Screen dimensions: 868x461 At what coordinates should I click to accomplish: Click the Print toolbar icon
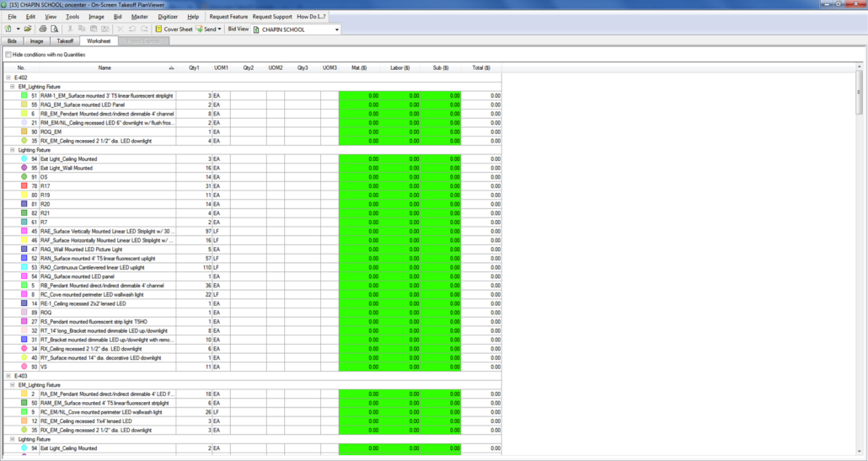tap(43, 29)
